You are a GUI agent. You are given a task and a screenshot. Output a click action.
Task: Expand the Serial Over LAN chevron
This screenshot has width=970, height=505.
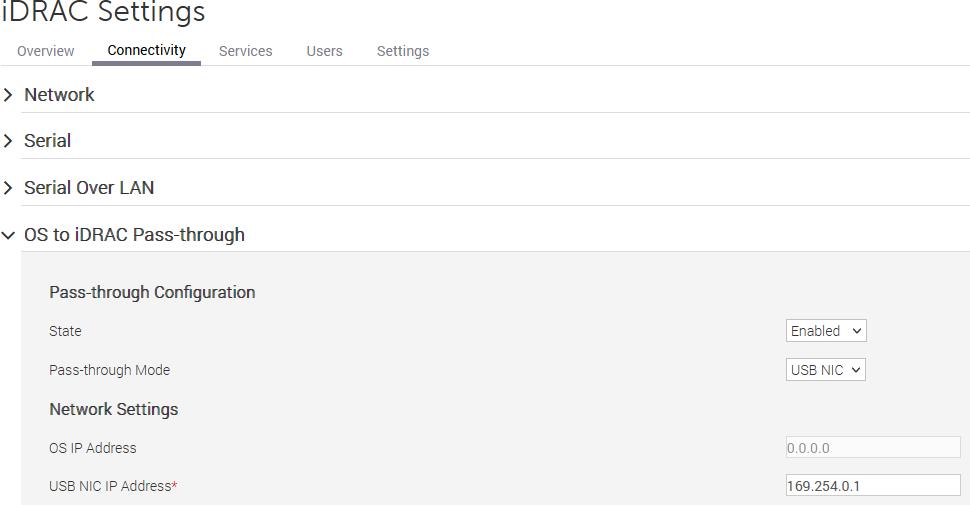(x=8, y=188)
